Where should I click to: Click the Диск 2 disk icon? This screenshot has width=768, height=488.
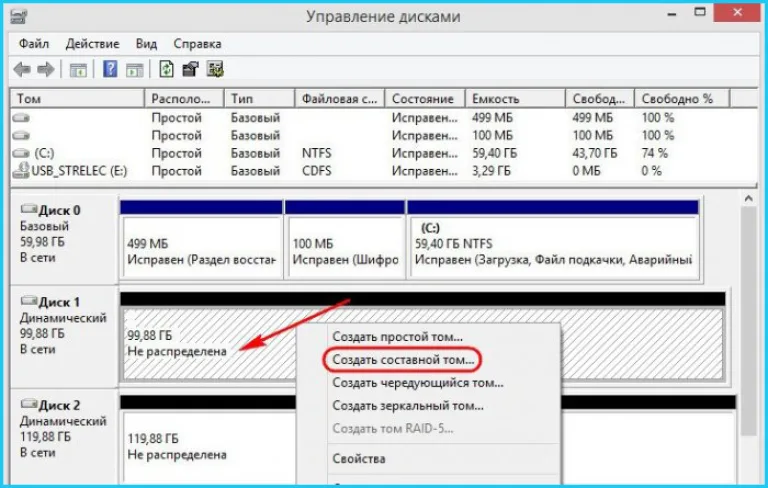[x=29, y=404]
